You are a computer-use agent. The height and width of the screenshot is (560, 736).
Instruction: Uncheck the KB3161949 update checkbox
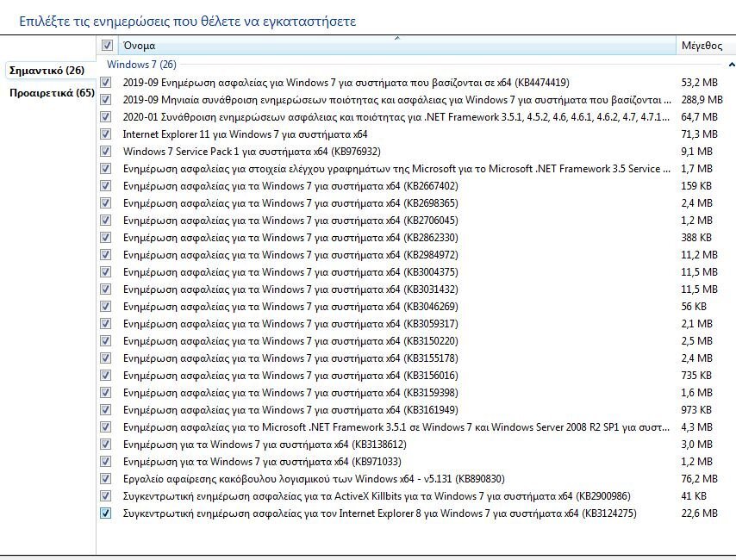pyautogui.click(x=106, y=410)
